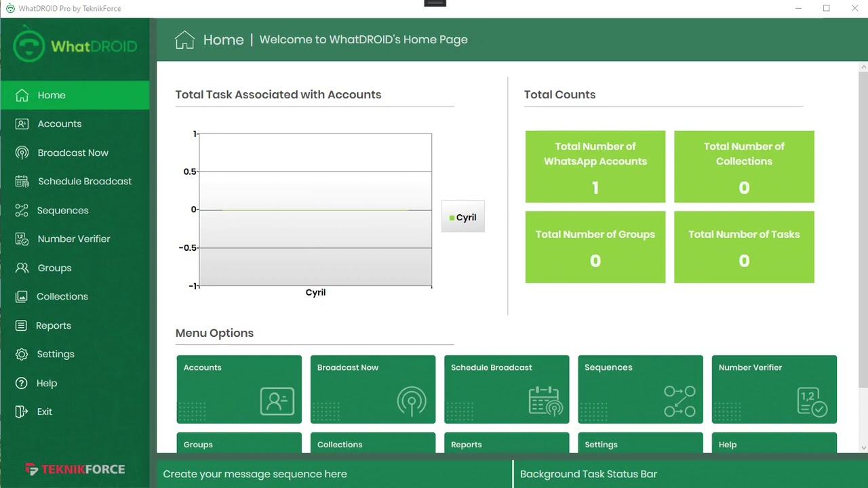This screenshot has width=868, height=488.
Task: Click 'Create your message sequence here' status text
Action: (x=255, y=474)
